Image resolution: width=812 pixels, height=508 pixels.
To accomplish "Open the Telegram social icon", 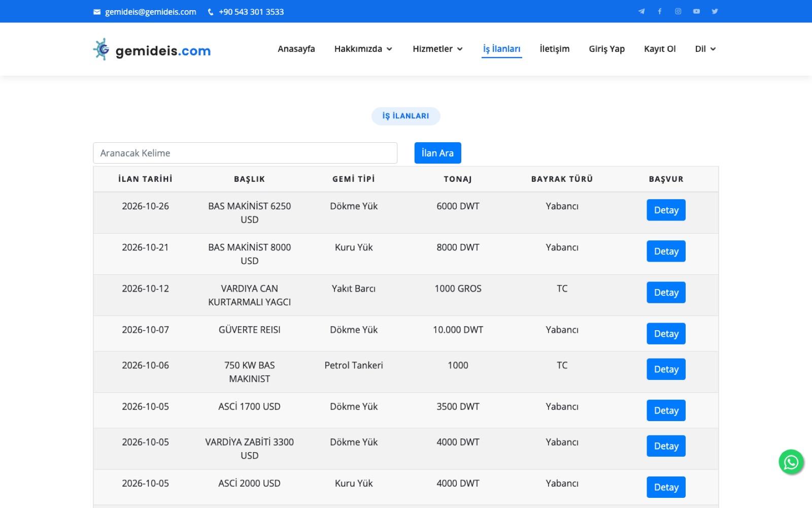I will [641, 11].
